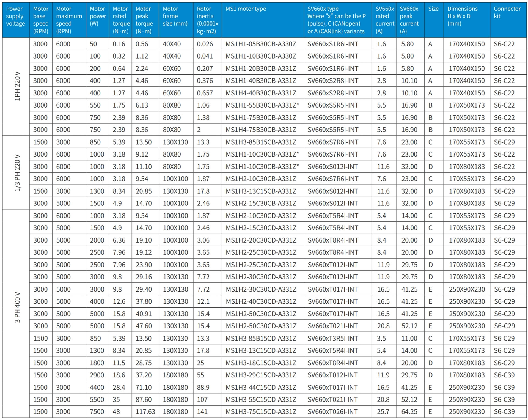Click motor type MS1H3-13C15CB-A331Z
The height and width of the screenshot is (420, 528).
tap(261, 191)
